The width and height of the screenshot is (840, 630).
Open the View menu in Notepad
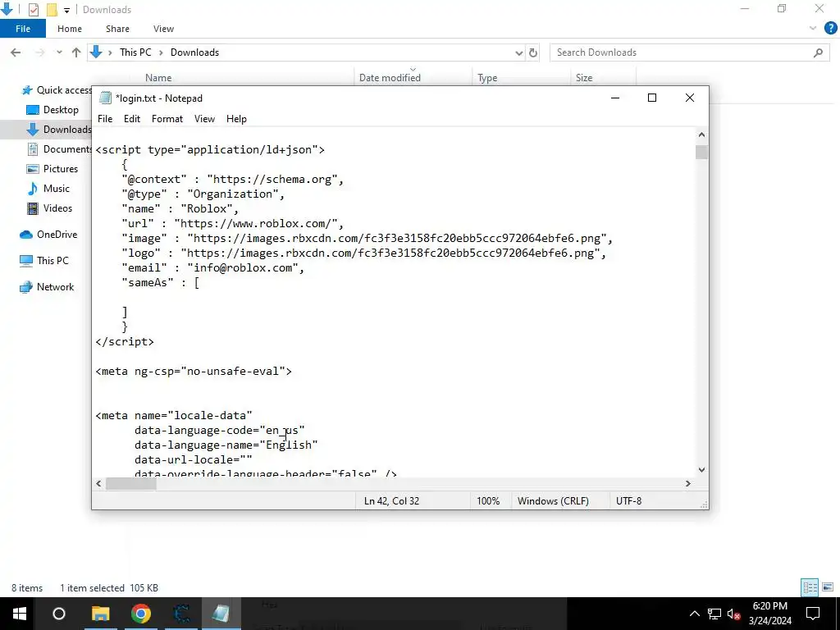click(204, 119)
